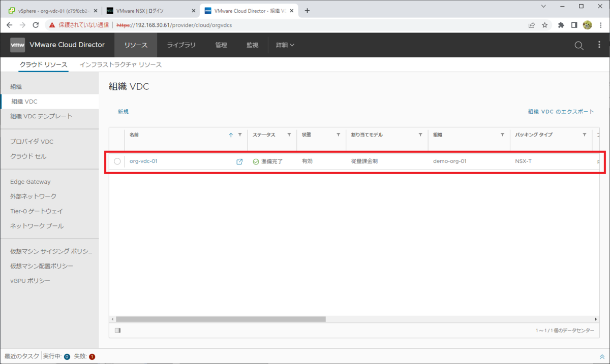Open browser extensions puzzle icon

click(561, 24)
